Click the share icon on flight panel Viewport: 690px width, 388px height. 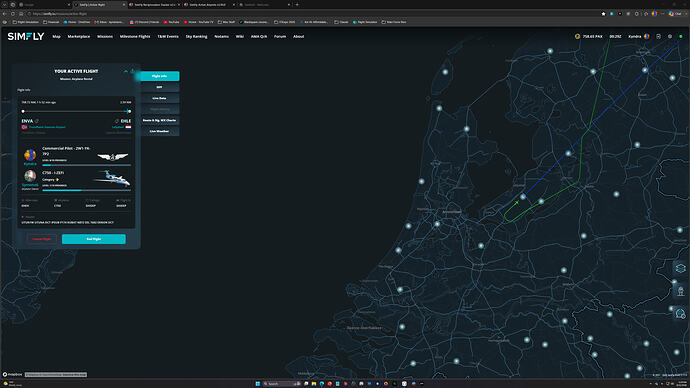(x=132, y=71)
